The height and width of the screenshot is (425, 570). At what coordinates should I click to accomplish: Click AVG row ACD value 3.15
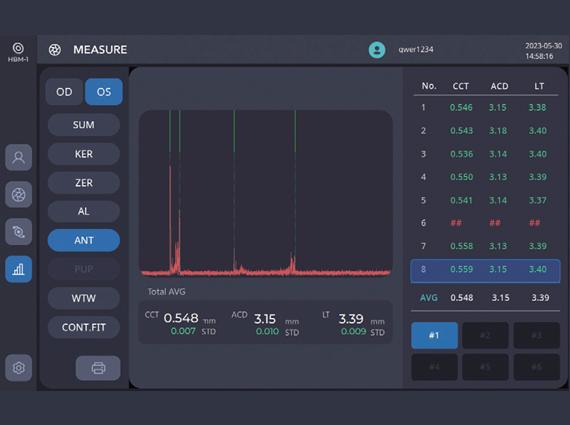point(501,298)
